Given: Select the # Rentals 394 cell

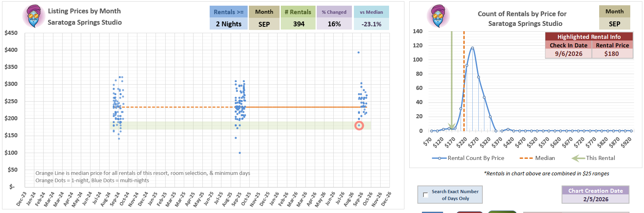Looking at the screenshot, I should point(299,24).
